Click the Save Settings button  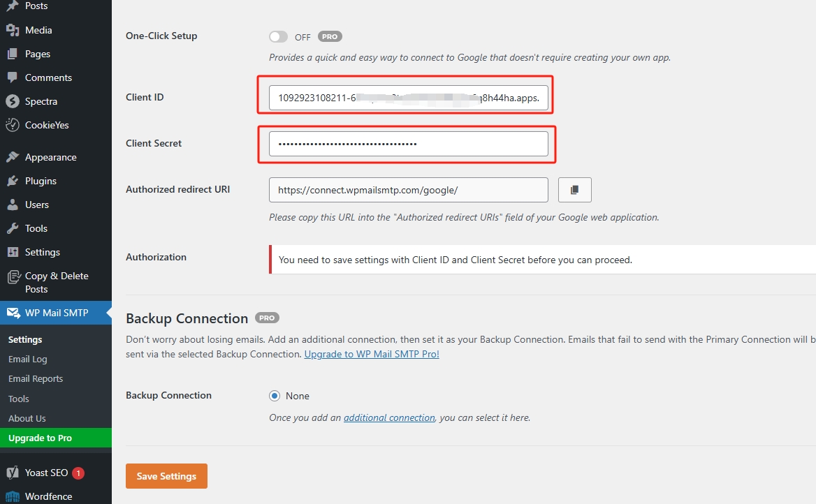pyautogui.click(x=166, y=476)
